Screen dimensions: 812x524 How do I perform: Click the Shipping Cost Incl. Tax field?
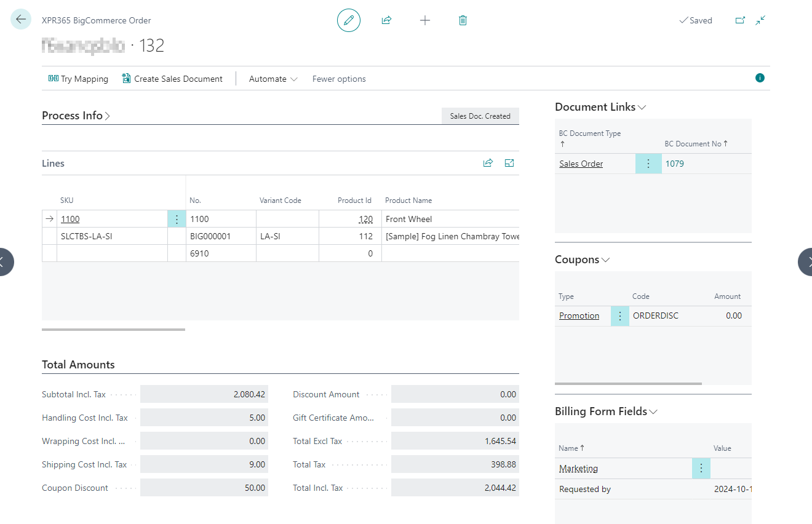pyautogui.click(x=204, y=464)
